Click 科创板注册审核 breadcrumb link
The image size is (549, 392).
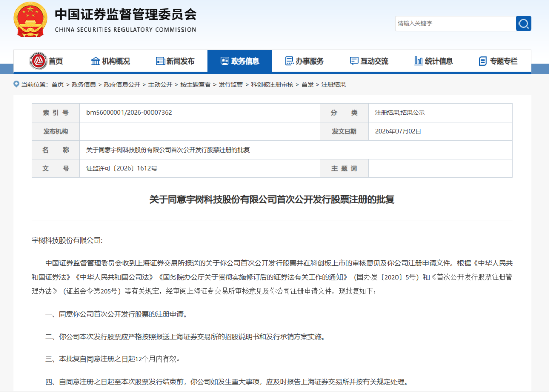click(271, 84)
